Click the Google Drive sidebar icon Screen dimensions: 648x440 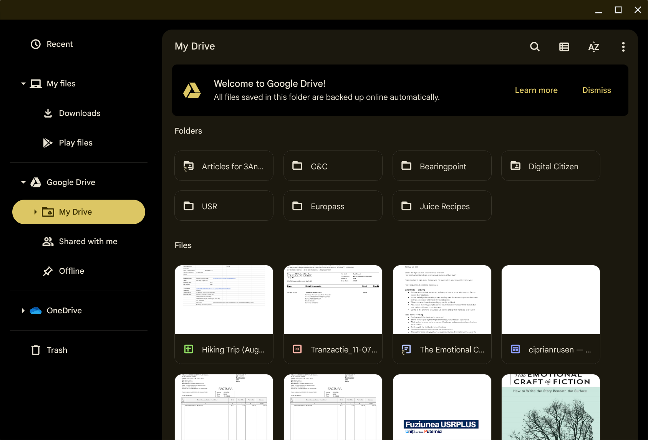click(x=36, y=182)
